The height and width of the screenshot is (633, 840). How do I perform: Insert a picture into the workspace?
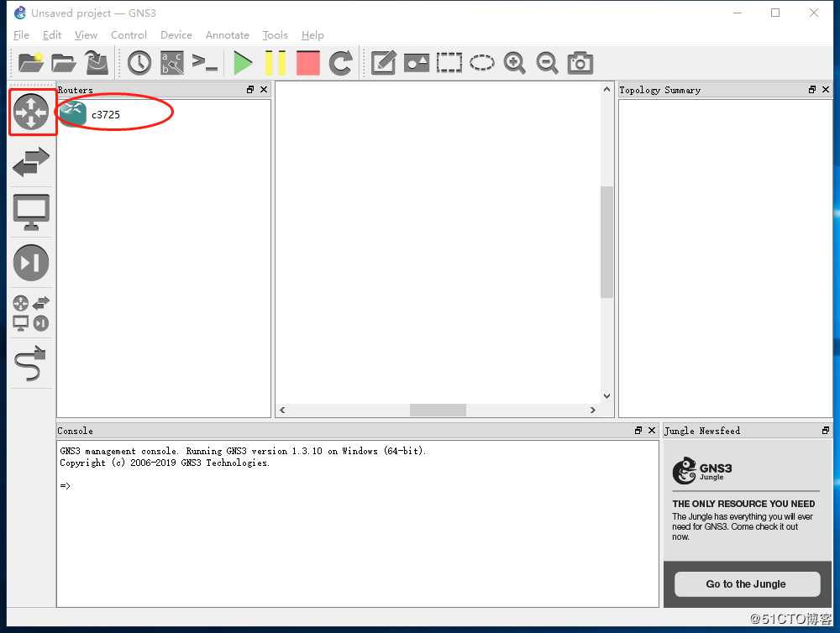coord(417,63)
